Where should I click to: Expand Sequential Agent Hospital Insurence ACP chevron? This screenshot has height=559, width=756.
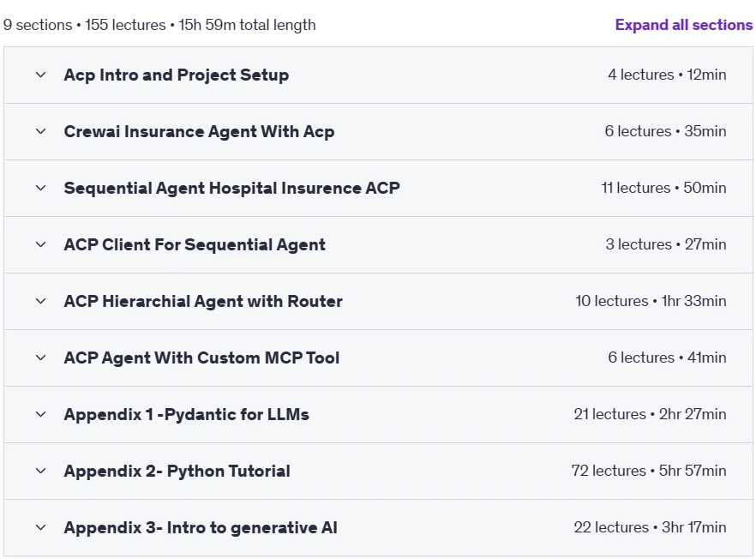click(41, 188)
